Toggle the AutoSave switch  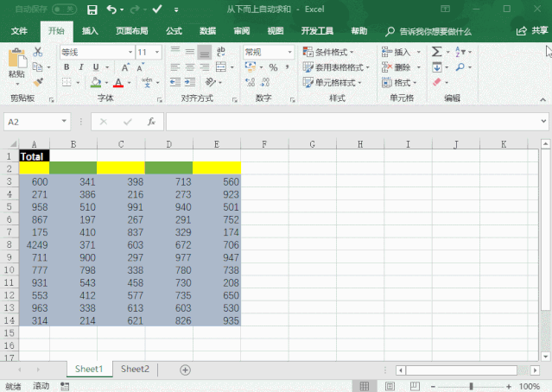click(64, 9)
